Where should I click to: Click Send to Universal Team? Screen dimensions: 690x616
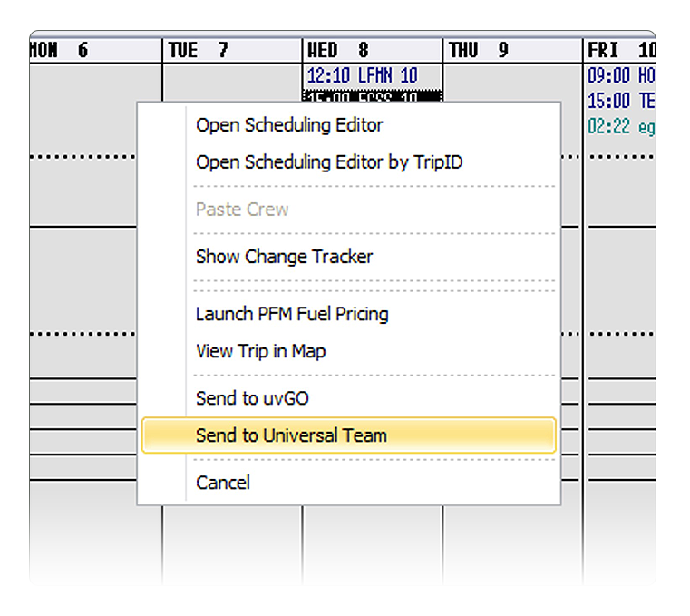291,435
